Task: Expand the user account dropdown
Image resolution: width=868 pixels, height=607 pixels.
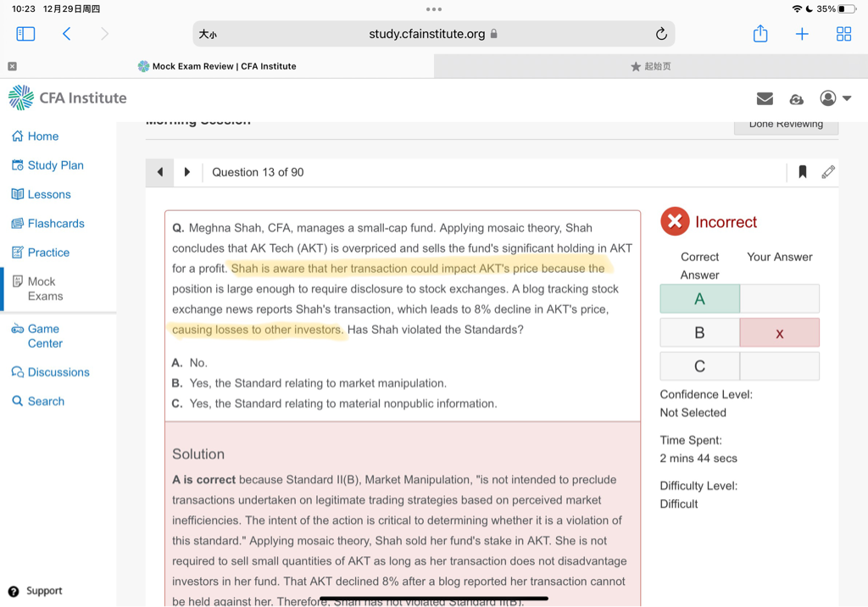Action: pyautogui.click(x=836, y=98)
